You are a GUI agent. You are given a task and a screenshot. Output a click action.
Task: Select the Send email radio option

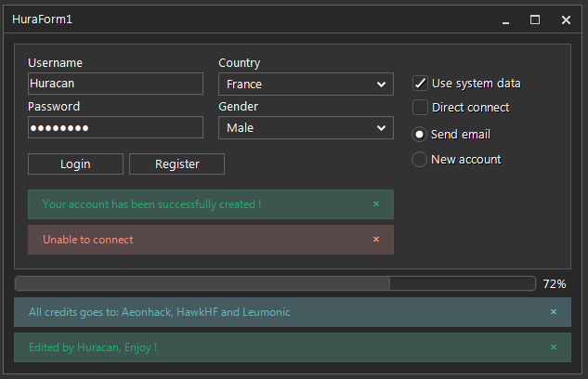pos(420,135)
